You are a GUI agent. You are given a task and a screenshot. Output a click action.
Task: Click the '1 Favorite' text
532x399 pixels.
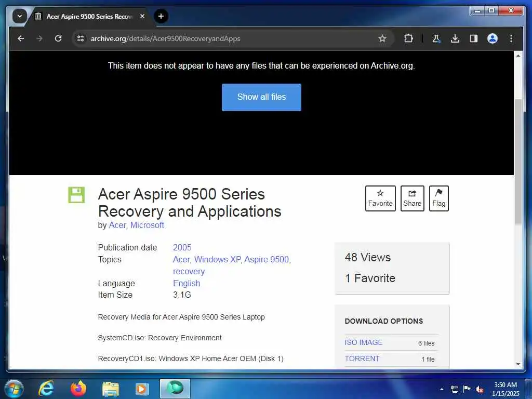(370, 278)
